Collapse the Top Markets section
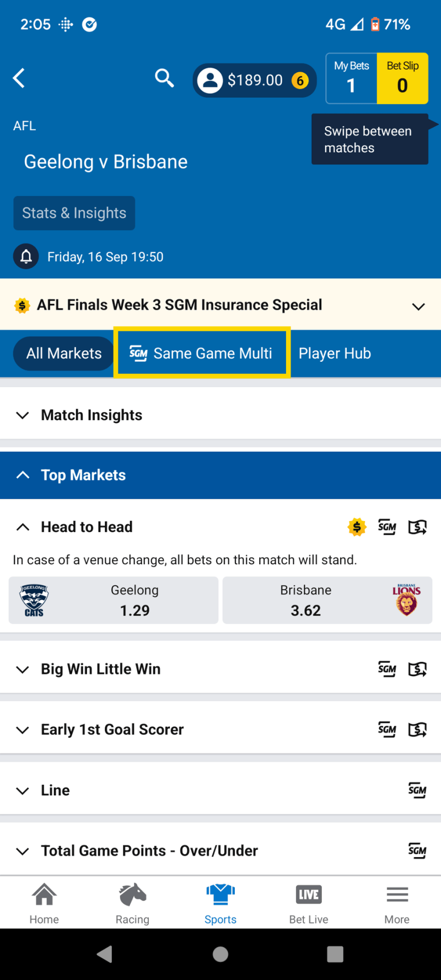Image resolution: width=441 pixels, height=980 pixels. pos(220,475)
